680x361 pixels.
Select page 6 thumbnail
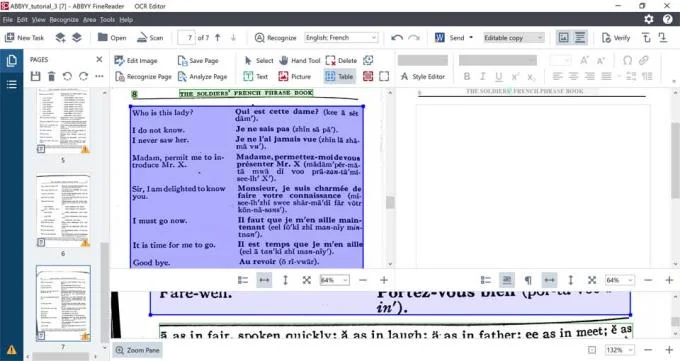pyautogui.click(x=63, y=211)
